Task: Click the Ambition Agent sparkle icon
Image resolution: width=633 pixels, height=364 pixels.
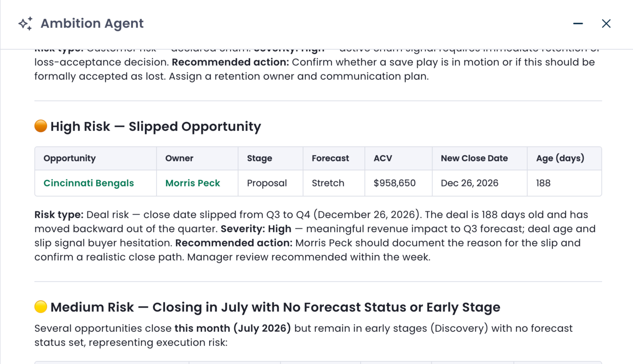Action: click(25, 24)
